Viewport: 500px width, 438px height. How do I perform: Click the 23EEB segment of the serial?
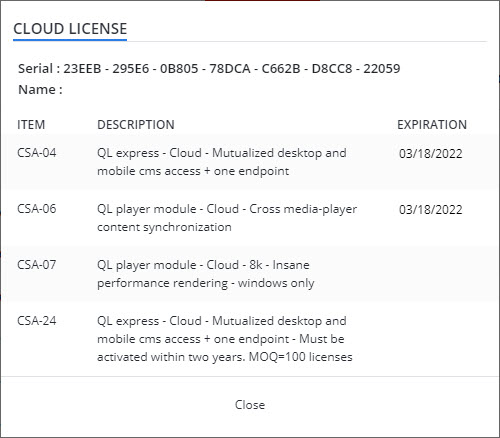pyautogui.click(x=82, y=68)
